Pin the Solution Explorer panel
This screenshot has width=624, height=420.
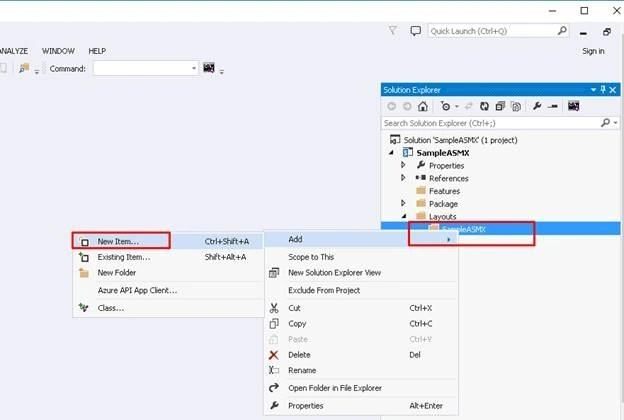(x=603, y=90)
